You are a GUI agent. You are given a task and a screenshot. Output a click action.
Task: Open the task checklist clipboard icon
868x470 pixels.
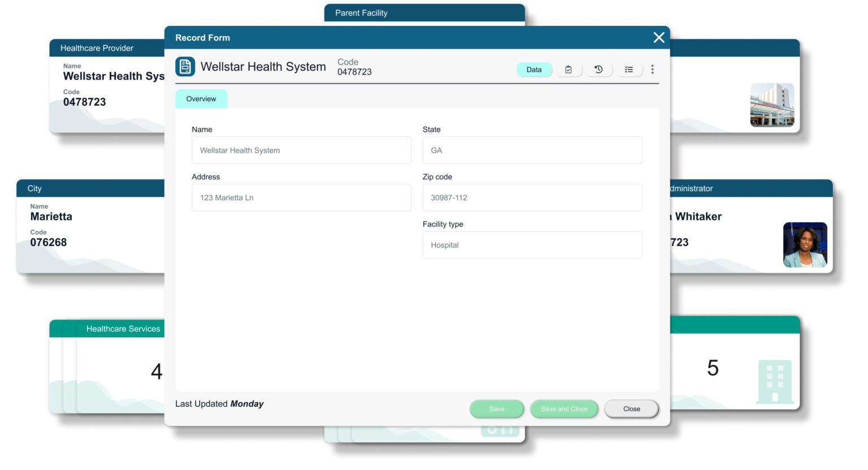[x=569, y=69]
